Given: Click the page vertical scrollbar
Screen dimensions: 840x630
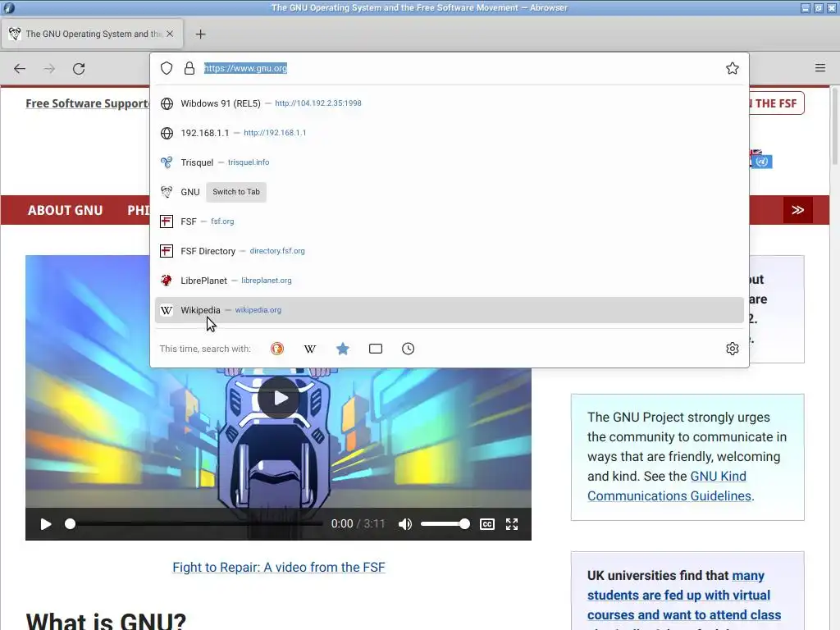Looking at the screenshot, I should pos(834,126).
